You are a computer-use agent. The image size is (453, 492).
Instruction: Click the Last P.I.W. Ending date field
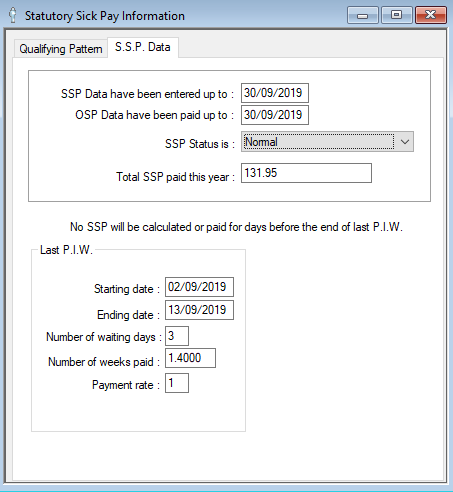pyautogui.click(x=199, y=310)
